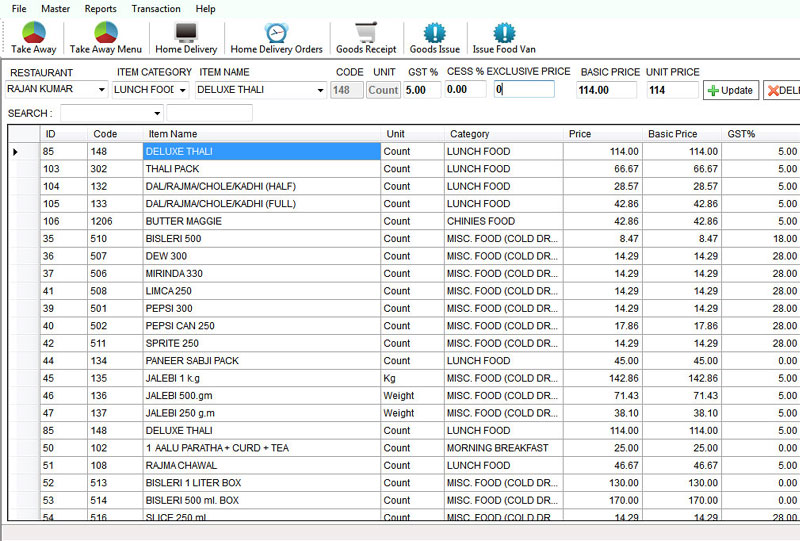Click the GST % input field
Screen dimensions: 800x541
422,89
